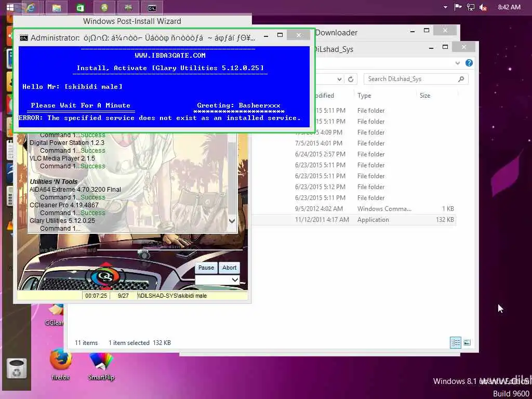Select the folder modified 7/5/2015 4:01 PM
The image size is (532, 399).
coord(354,143)
